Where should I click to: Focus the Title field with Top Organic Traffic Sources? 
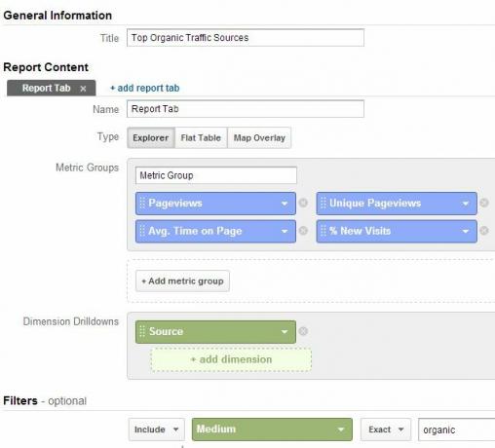(x=246, y=38)
